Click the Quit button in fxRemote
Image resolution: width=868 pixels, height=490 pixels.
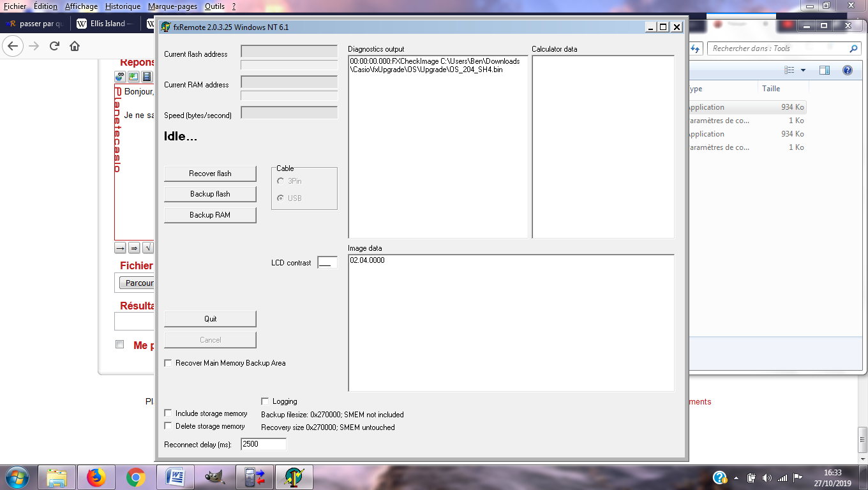point(210,319)
